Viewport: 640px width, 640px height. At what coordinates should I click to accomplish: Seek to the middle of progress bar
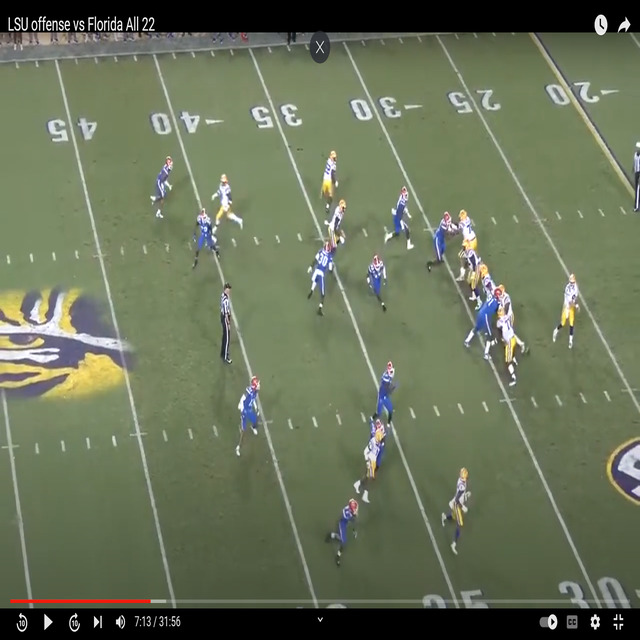(x=320, y=601)
